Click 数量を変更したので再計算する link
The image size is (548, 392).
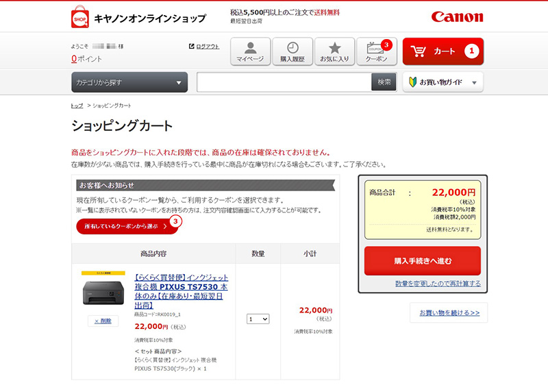coord(438,284)
